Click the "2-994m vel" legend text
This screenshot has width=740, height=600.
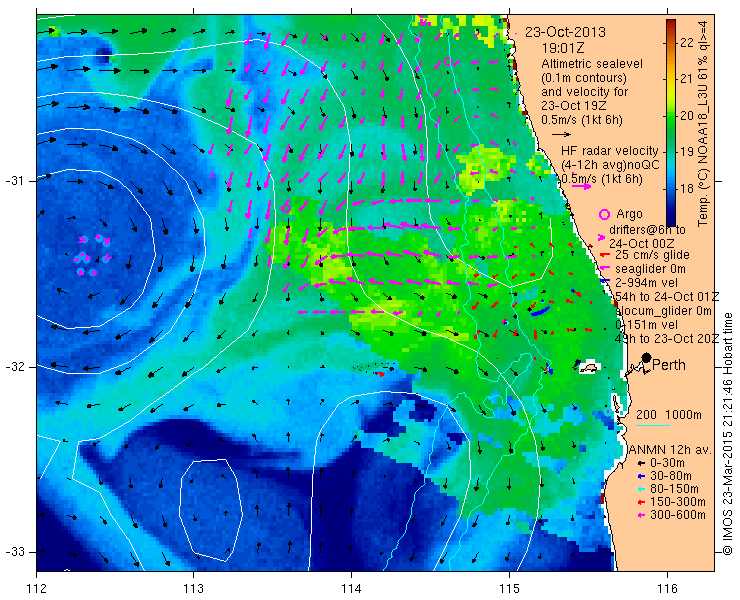tap(647, 283)
